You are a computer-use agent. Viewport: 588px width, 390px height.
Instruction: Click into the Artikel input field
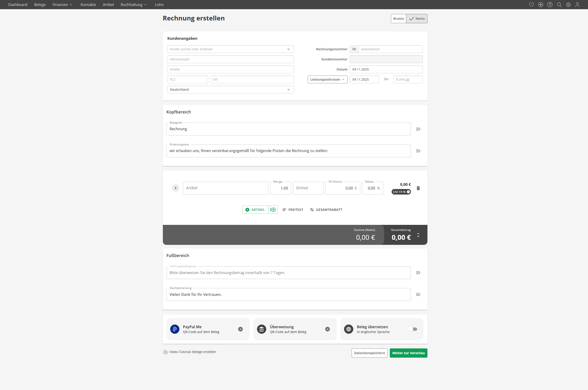click(x=225, y=188)
